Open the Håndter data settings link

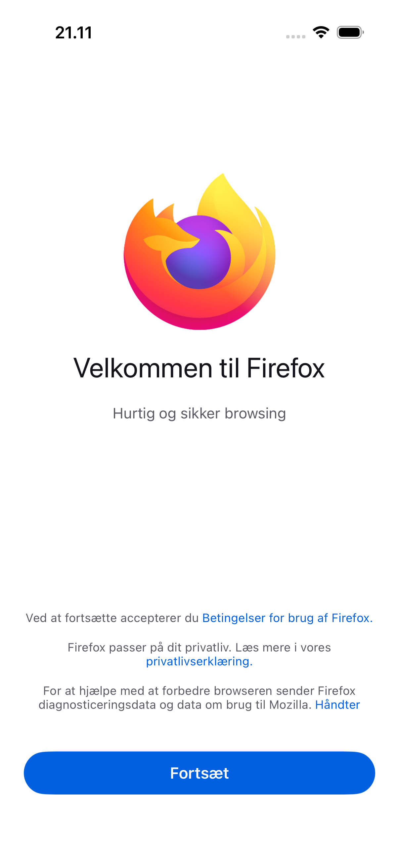coord(337,704)
